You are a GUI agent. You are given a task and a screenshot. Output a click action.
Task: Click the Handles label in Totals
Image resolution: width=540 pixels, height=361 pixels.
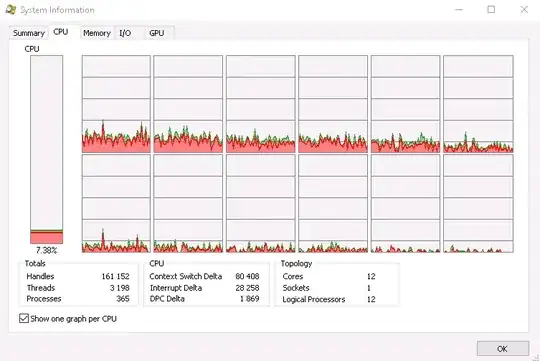tap(40, 276)
